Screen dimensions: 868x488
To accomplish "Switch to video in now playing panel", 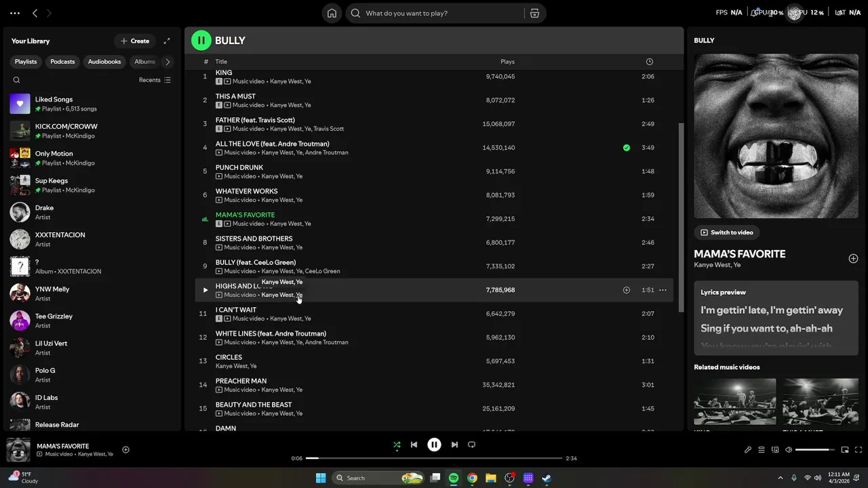I will [x=726, y=232].
